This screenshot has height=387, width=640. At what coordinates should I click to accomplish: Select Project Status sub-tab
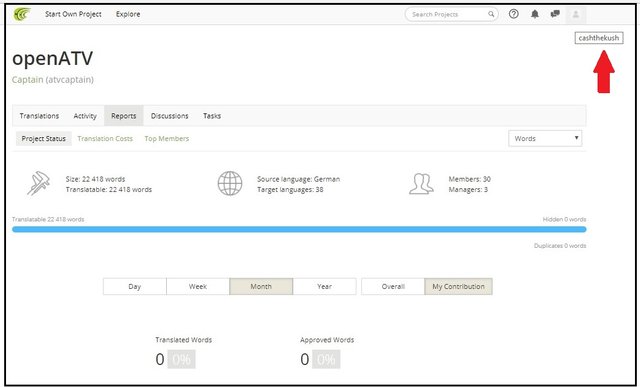[x=44, y=139]
